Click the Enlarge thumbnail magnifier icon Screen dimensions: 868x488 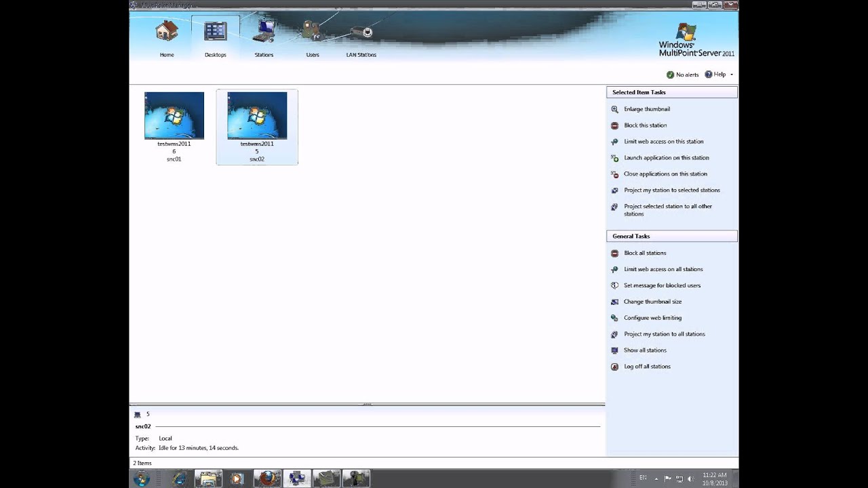tap(614, 109)
